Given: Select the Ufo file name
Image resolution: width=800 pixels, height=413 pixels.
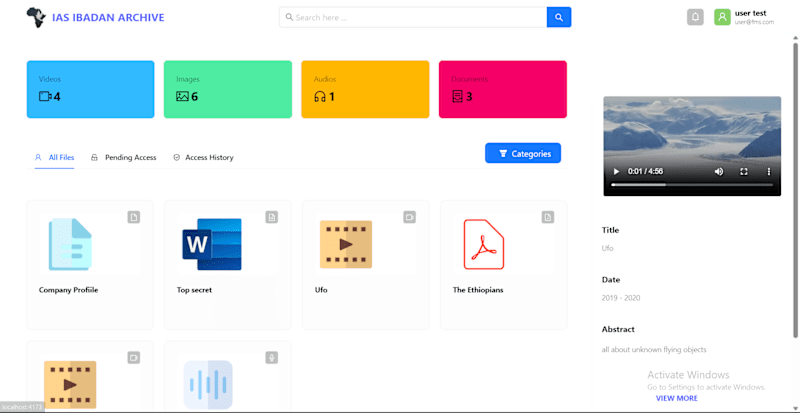Looking at the screenshot, I should pos(321,290).
